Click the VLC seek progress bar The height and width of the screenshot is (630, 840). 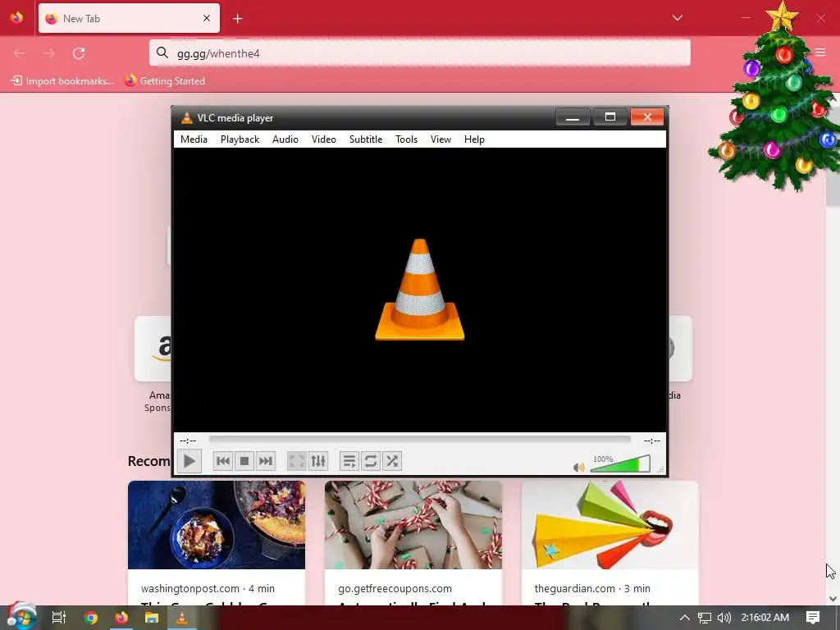click(x=420, y=440)
